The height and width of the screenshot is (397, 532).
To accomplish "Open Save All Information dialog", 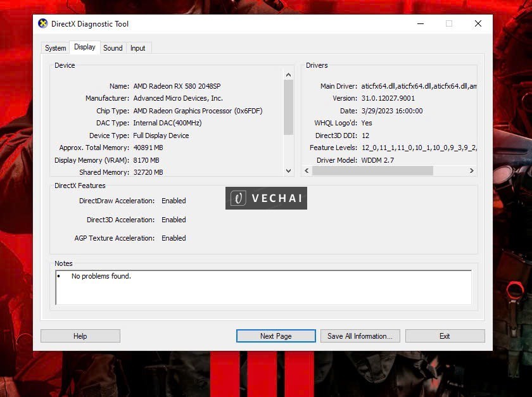I will click(360, 336).
